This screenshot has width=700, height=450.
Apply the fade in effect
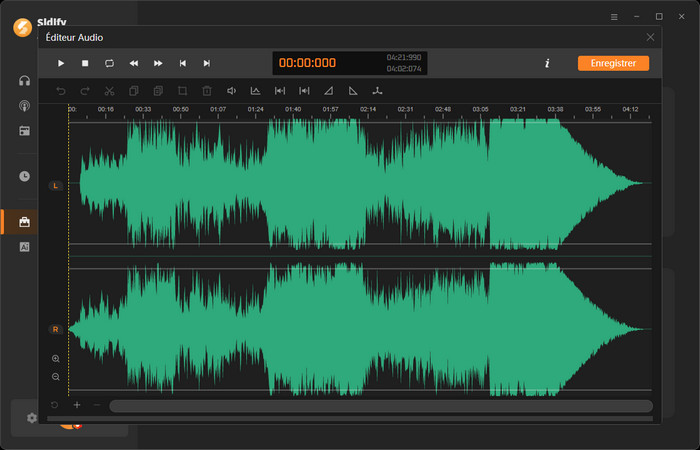point(329,91)
